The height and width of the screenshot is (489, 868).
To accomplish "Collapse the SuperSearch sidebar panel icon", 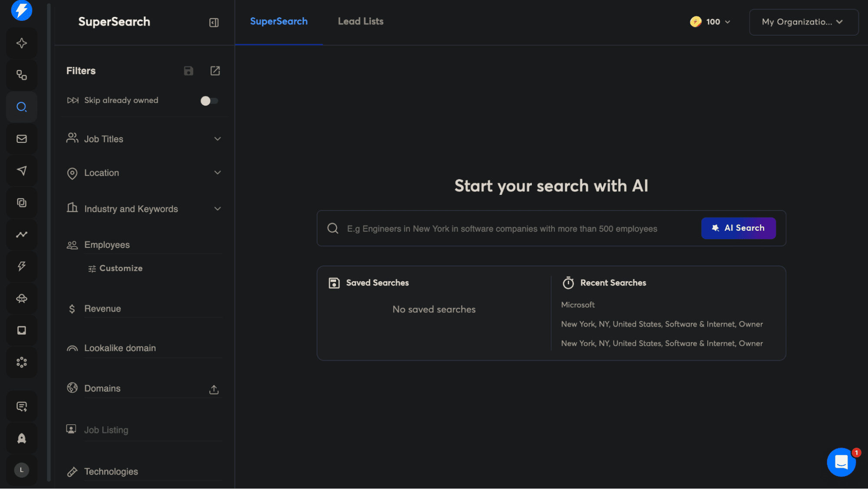I will coord(214,23).
